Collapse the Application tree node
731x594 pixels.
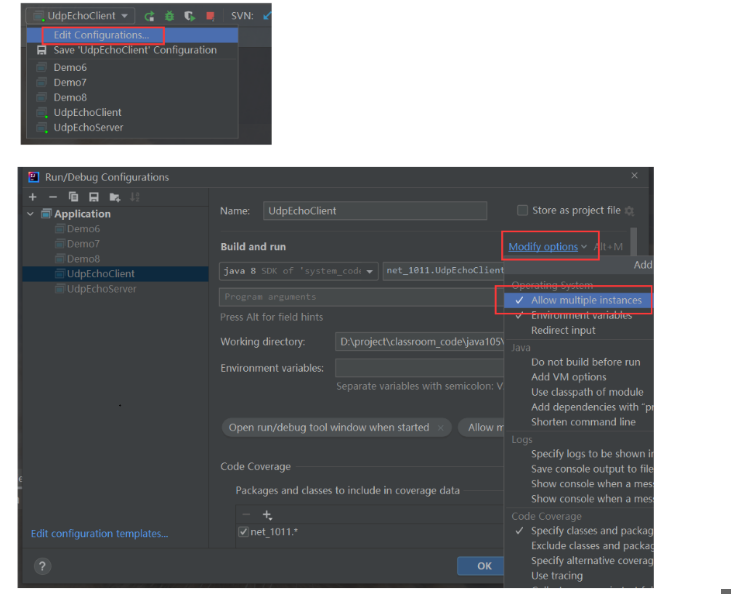[31, 214]
